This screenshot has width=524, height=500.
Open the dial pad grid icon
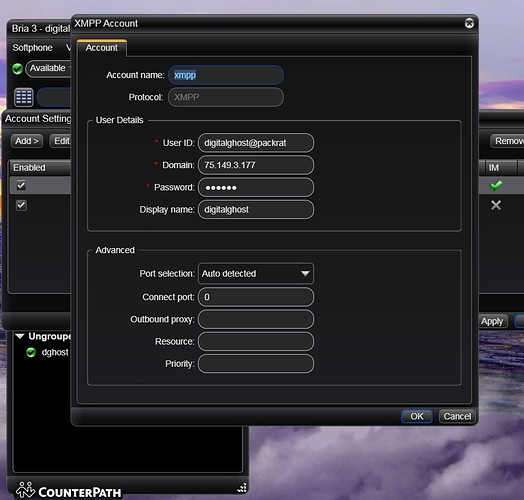pos(24,97)
